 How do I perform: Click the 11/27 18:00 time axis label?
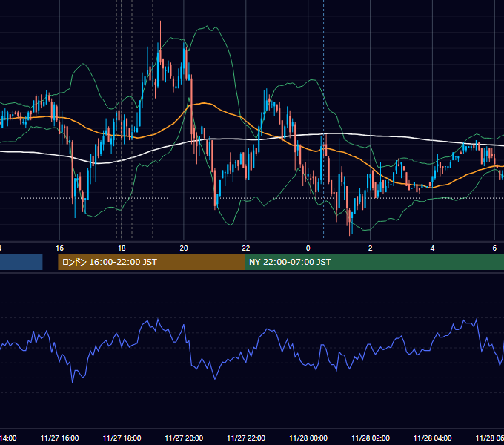[122, 438]
